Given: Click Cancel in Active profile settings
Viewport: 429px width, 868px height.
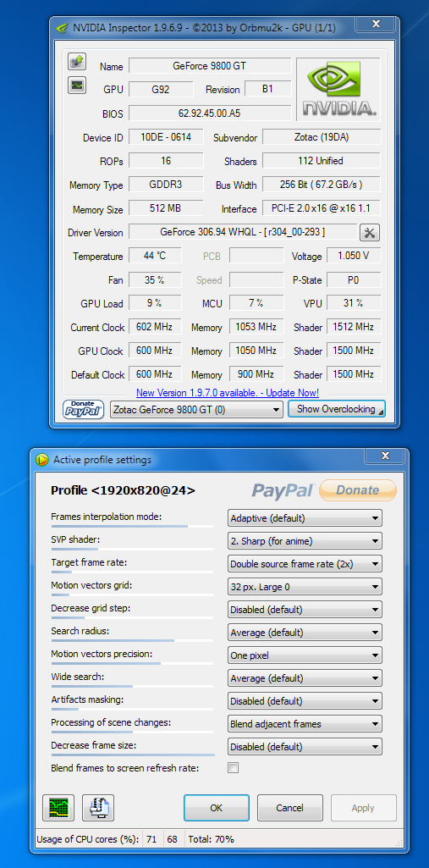Looking at the screenshot, I should [x=289, y=808].
